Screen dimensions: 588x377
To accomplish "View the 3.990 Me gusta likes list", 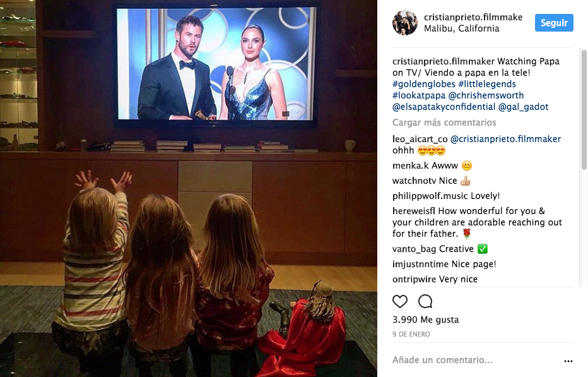I will coord(425,320).
